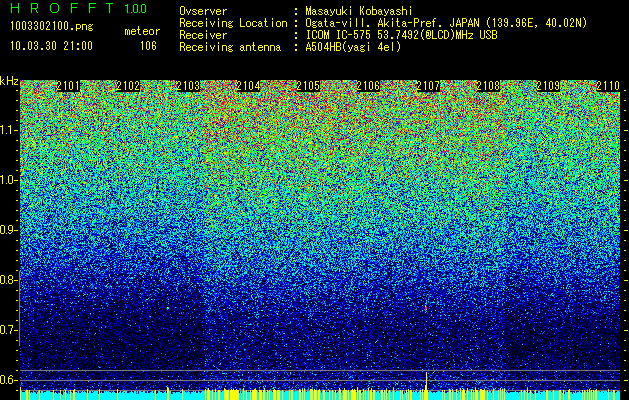Click the 0.6 kHz axis label
This screenshot has height=400, width=629.
tap(9, 380)
